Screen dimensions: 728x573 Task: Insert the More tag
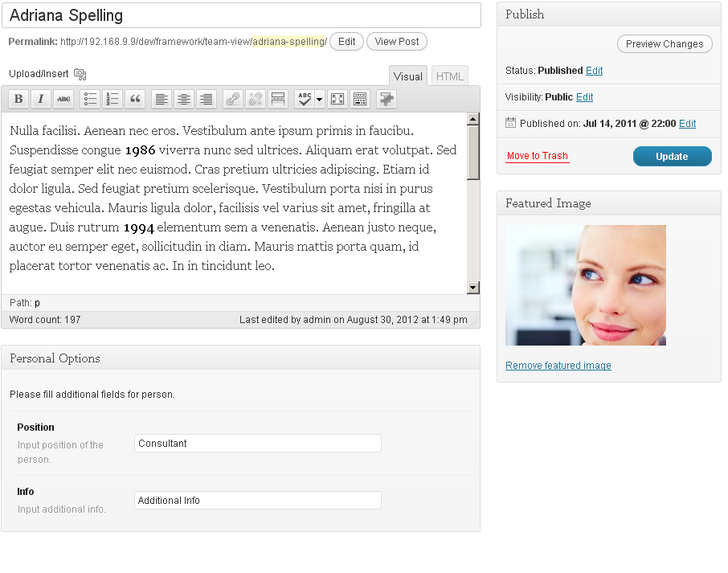pyautogui.click(x=277, y=99)
